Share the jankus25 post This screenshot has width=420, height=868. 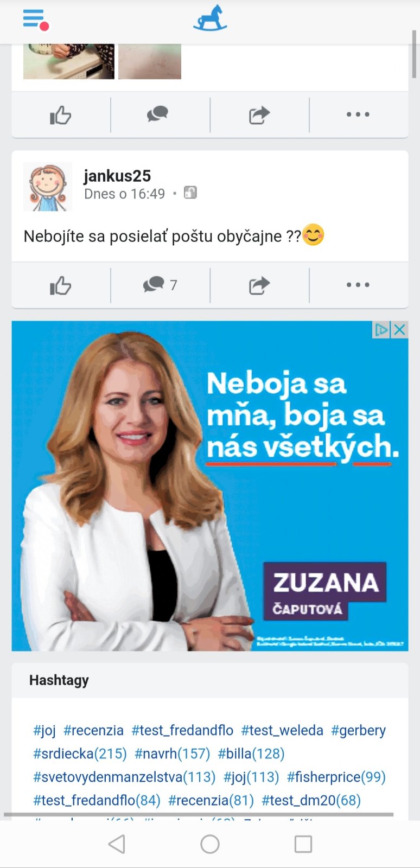pos(259,285)
